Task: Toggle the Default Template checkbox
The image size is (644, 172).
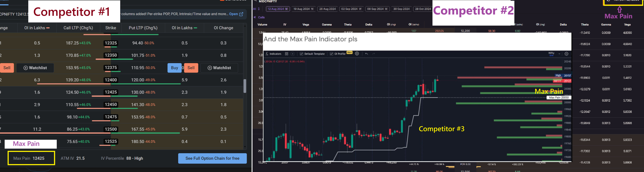Action: [301, 54]
